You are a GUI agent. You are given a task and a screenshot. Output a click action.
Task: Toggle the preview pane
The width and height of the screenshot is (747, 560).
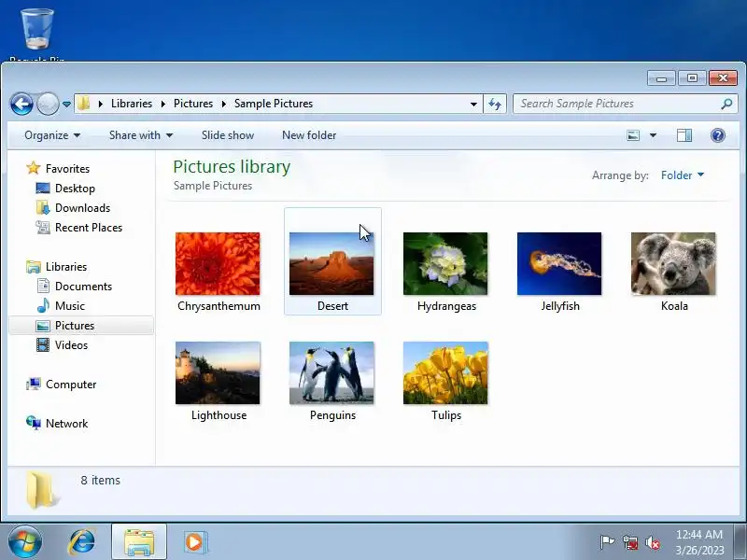click(684, 135)
